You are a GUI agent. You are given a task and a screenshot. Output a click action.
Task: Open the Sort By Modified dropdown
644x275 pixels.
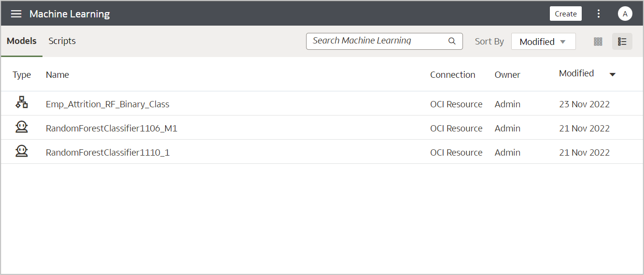543,42
